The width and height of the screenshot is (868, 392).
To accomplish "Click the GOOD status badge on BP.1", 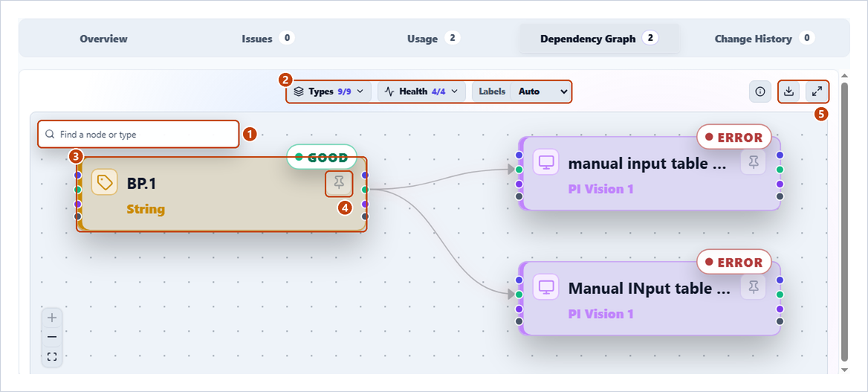I will [322, 157].
